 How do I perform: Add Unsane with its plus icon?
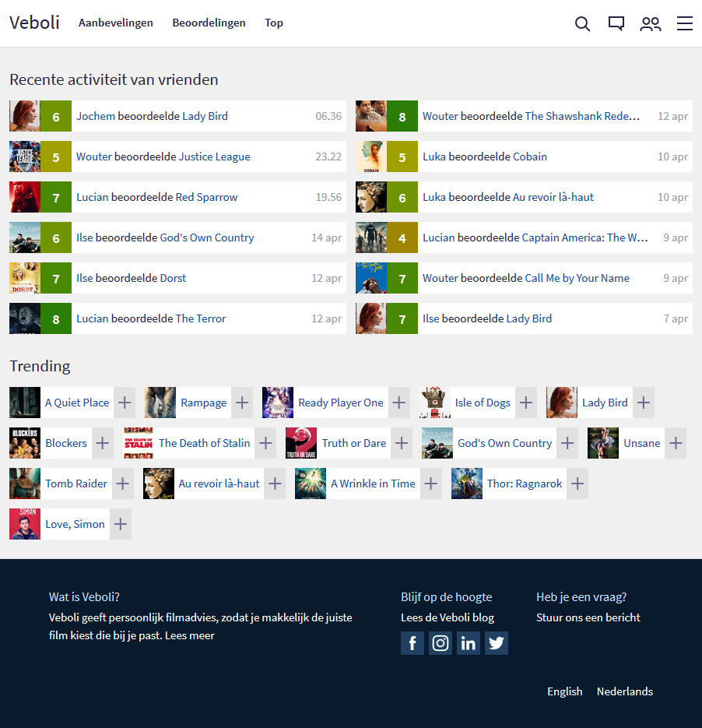click(676, 443)
